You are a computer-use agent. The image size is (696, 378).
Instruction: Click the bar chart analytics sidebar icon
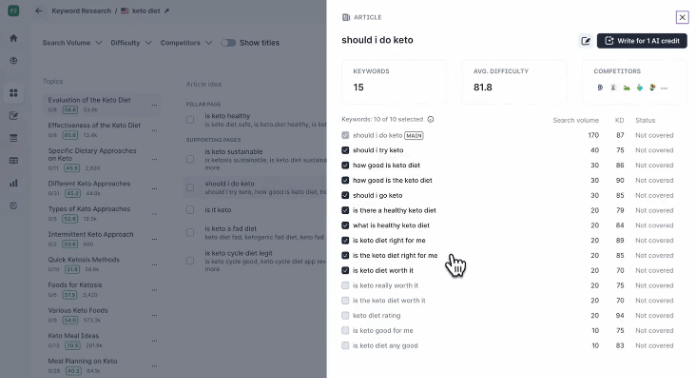13,183
